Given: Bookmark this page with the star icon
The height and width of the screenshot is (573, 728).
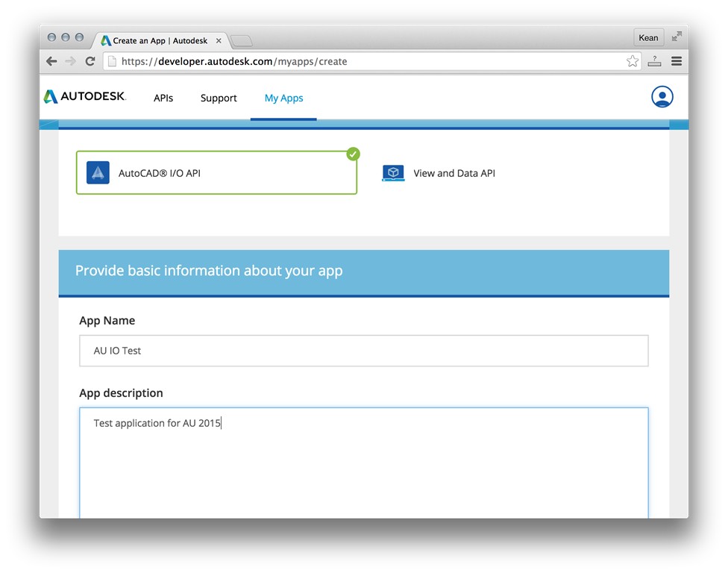Looking at the screenshot, I should pyautogui.click(x=633, y=61).
